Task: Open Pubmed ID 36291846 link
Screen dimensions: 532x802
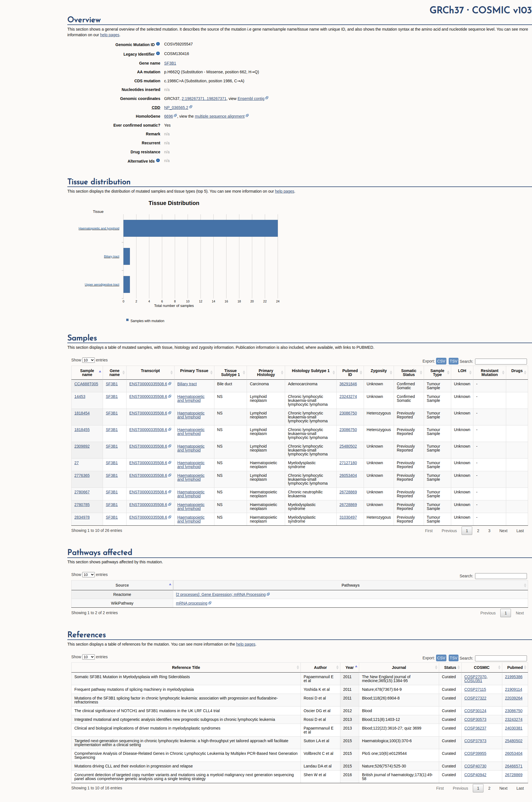Action: point(348,384)
